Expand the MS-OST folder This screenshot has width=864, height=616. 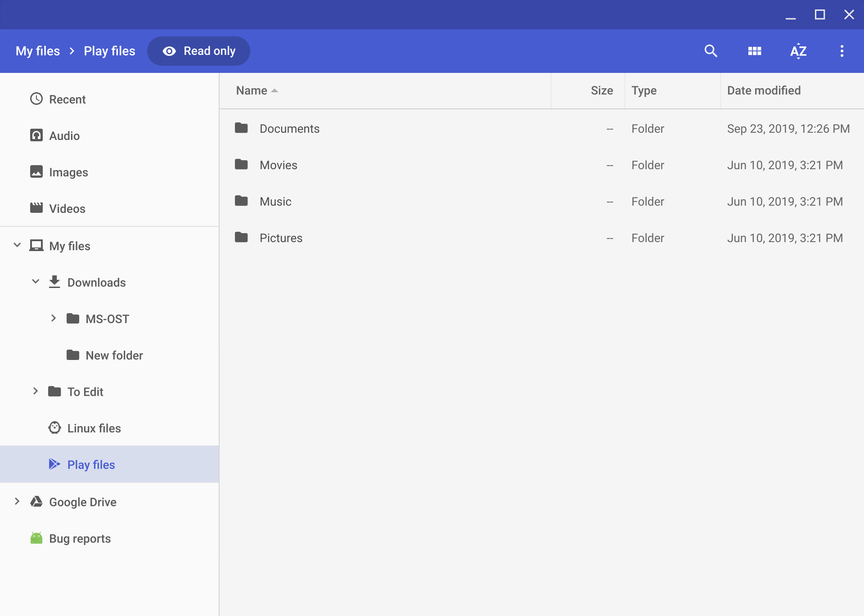[54, 318]
